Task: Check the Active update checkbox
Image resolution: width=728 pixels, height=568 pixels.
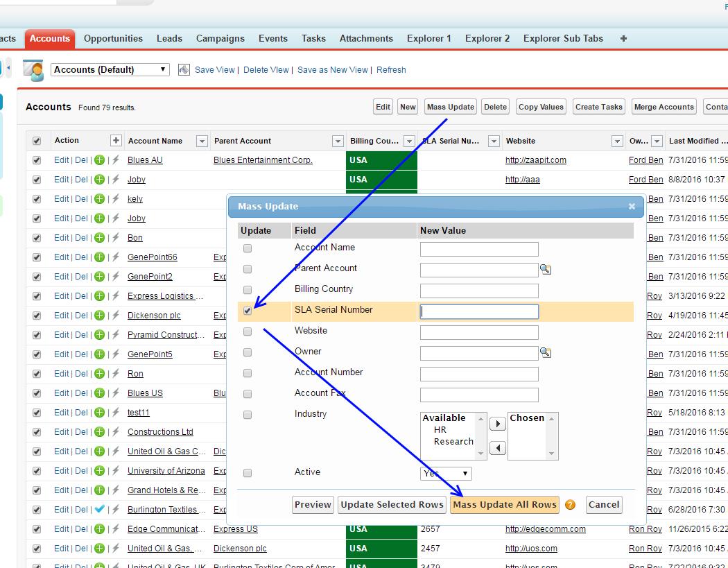Action: tap(248, 473)
